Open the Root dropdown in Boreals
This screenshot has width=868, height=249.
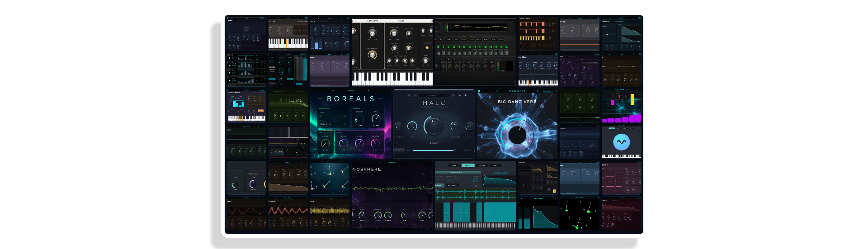tap(333, 116)
